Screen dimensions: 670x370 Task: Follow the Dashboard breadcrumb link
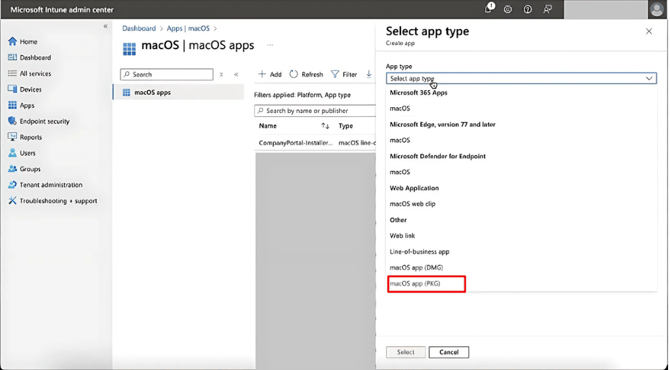pyautogui.click(x=139, y=29)
